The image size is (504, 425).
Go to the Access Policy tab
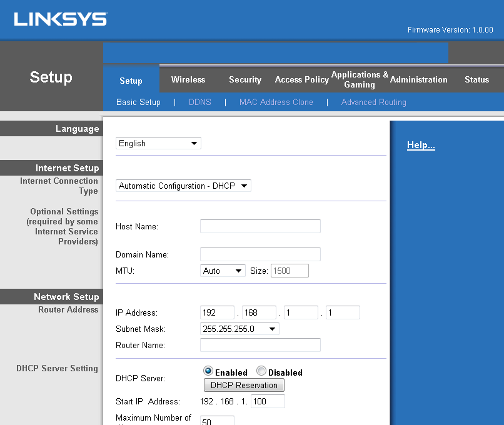pyautogui.click(x=302, y=79)
